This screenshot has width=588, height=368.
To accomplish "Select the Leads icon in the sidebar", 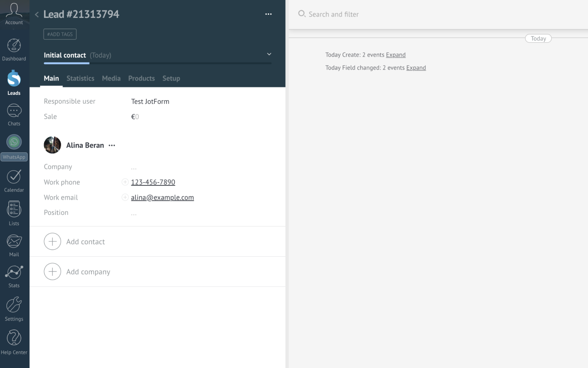I will (x=14, y=82).
